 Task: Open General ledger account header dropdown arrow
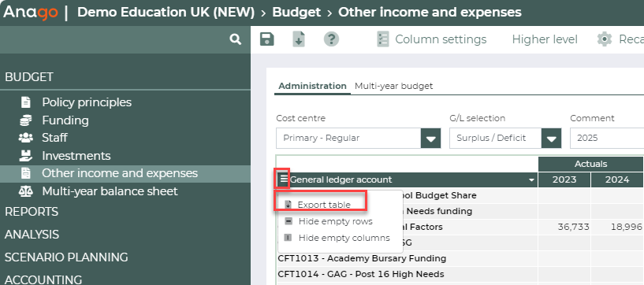coord(532,180)
